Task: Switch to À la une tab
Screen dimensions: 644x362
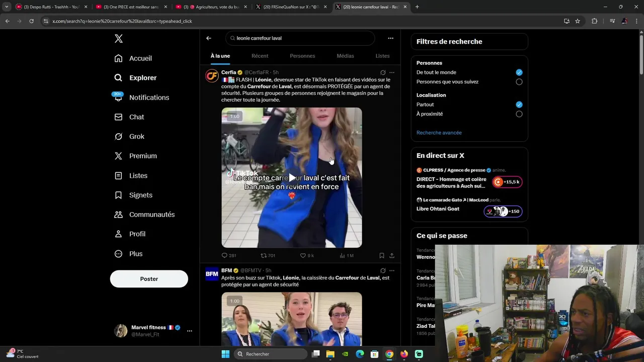Action: [220, 56]
